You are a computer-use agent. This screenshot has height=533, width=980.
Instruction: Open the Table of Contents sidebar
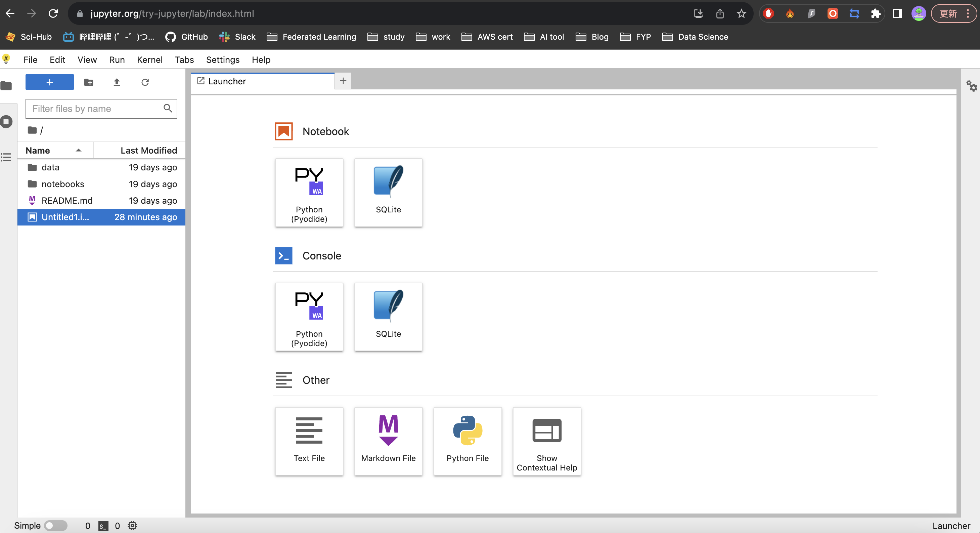click(6, 157)
